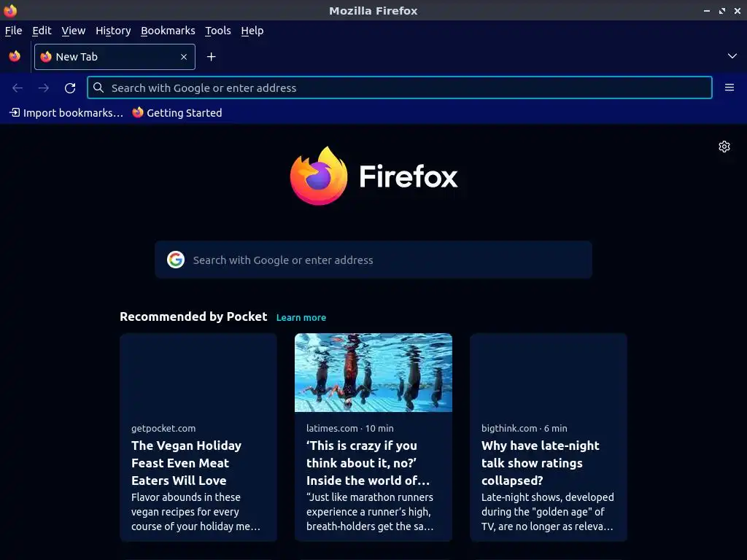Open the underwater swimmers article thumbnail

pyautogui.click(x=373, y=373)
